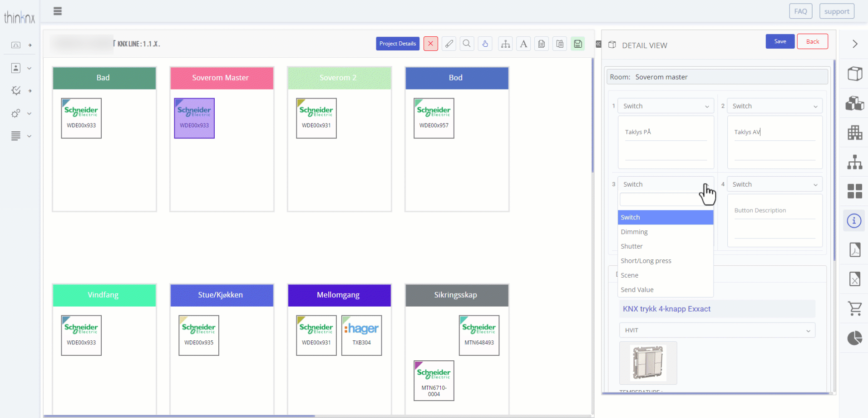Click the Vindfang room header
This screenshot has width=868, height=418.
104,295
